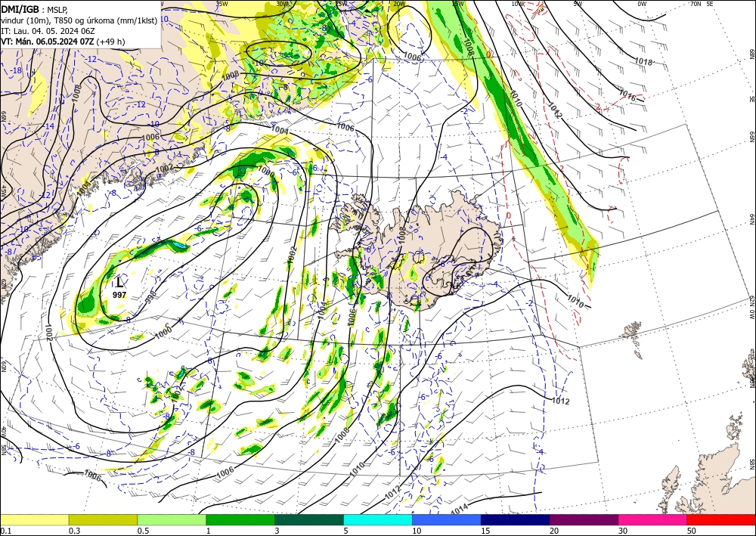Image resolution: width=756 pixels, height=536 pixels.
Task: Click the '30W' longitude label
Action: coord(283,4)
